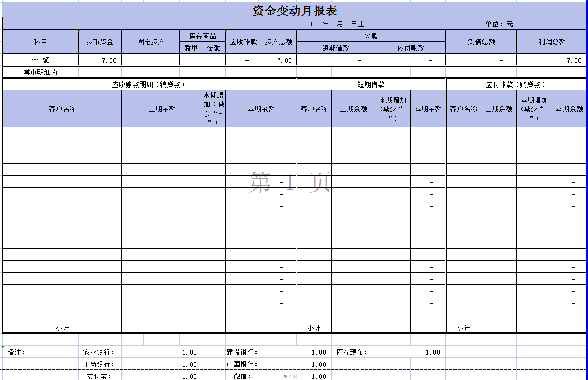Click the 应收账款 header cell
Viewport: 588px width, 380px height.
[243, 41]
